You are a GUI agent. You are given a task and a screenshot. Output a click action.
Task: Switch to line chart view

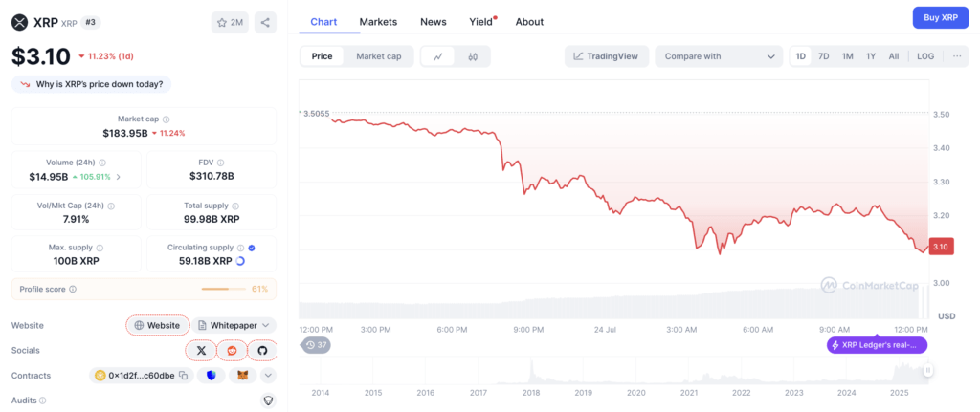pos(438,56)
